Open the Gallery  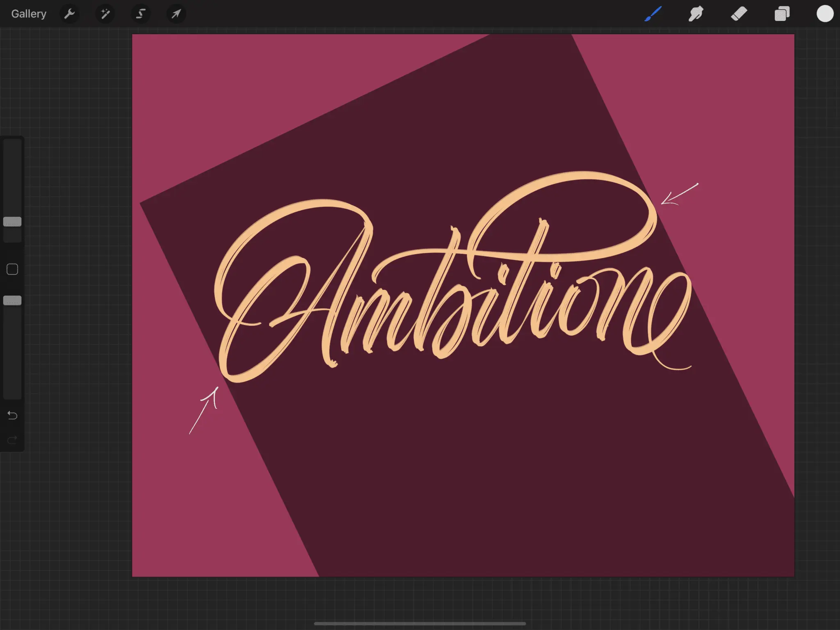[29, 14]
